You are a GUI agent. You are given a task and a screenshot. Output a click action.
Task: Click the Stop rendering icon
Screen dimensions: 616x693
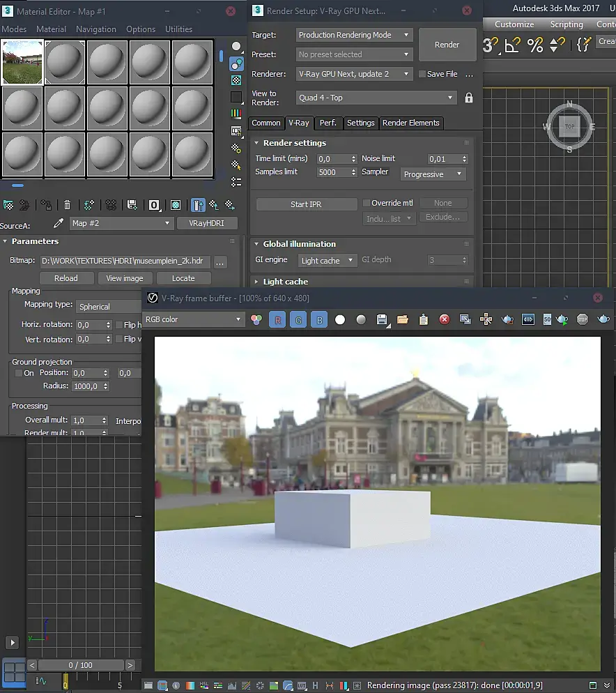583,319
